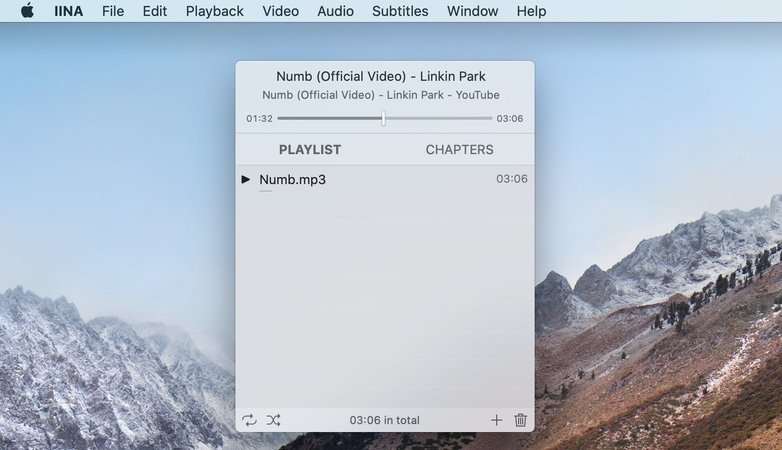Click the 03:06 remaining time label

coord(510,118)
